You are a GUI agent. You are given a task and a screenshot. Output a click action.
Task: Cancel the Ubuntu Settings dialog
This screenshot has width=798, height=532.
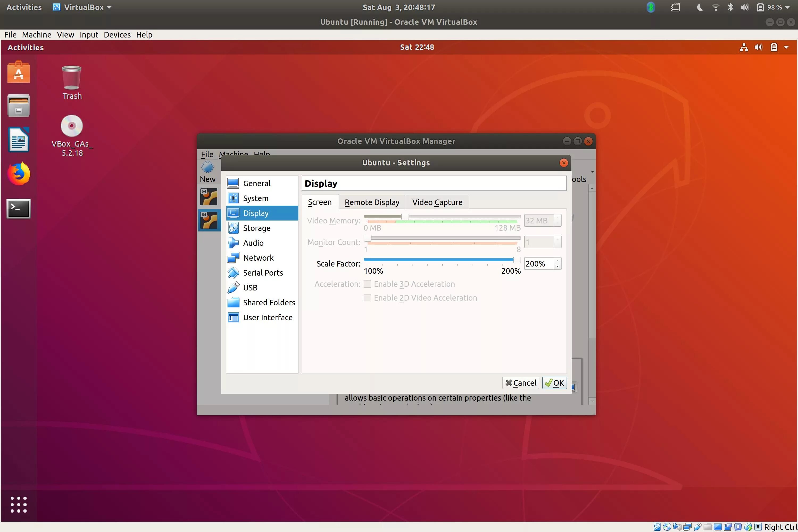tap(521, 383)
